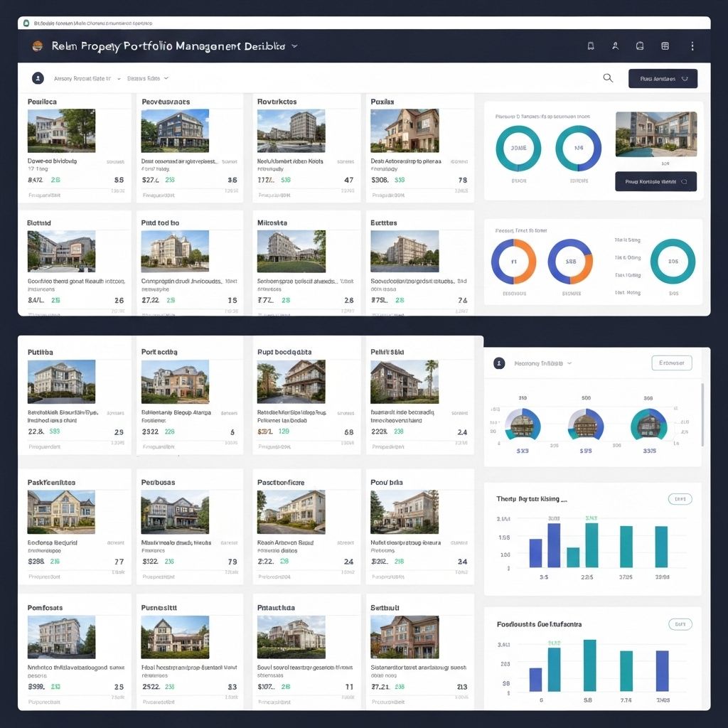Click the dark button beside the search icon
The image size is (728, 728).
pyautogui.click(x=663, y=78)
